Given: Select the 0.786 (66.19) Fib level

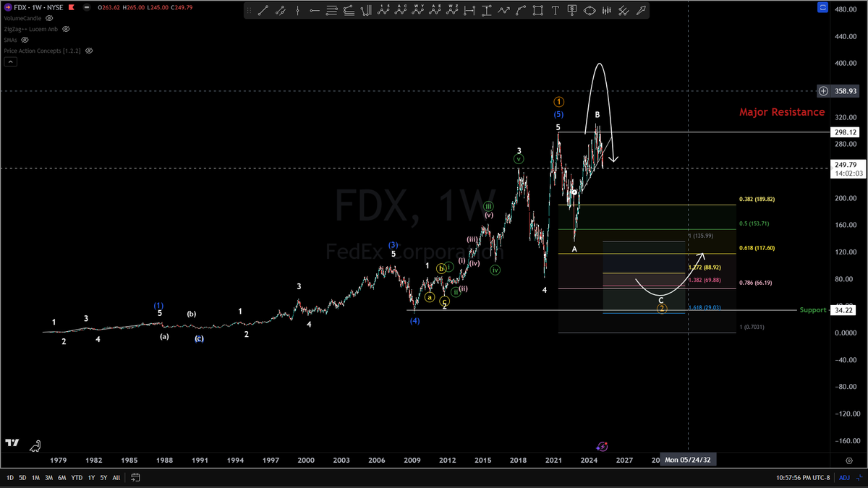Looking at the screenshot, I should click(755, 283).
